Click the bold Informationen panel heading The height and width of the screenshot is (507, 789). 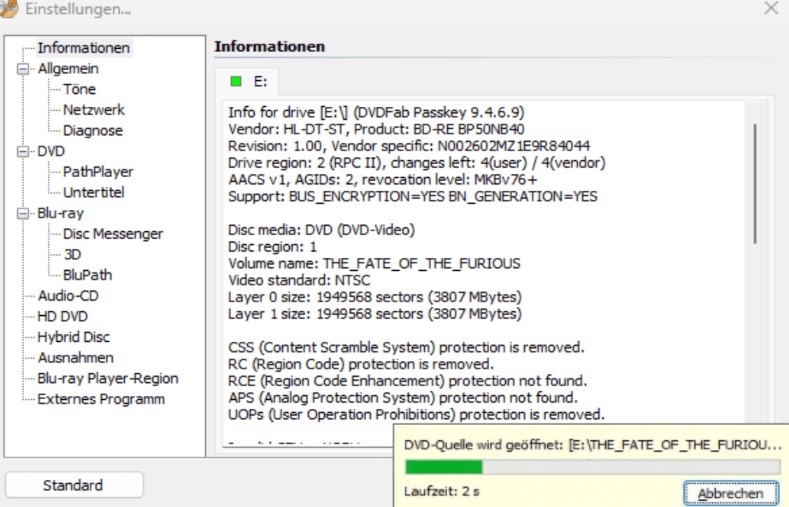click(270, 46)
